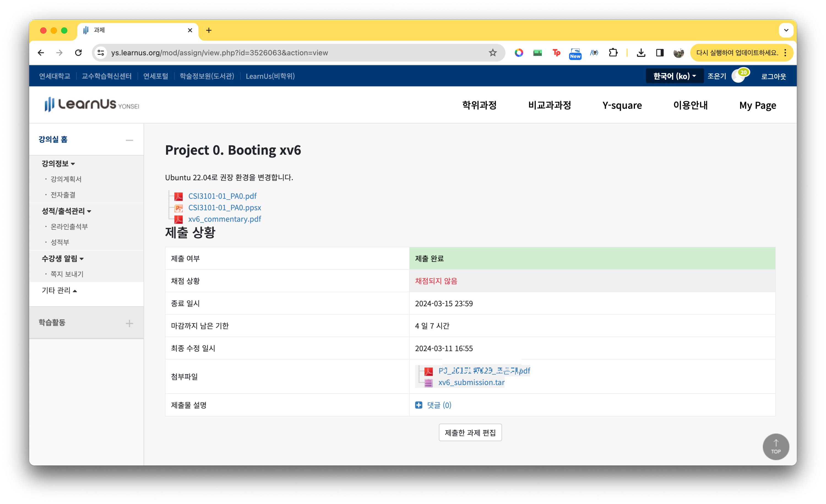This screenshot has height=504, width=826.
Task: Collapse the 강의실 홈 sidebar section
Action: 129,140
